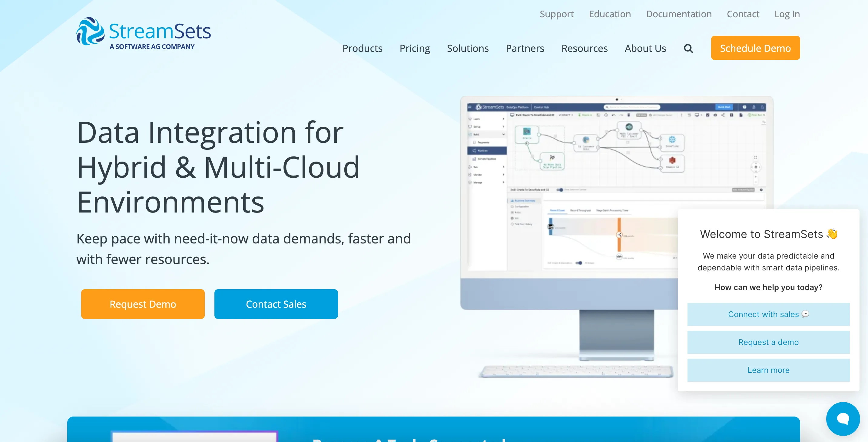868x442 pixels.
Task: Open the Partners menu
Action: coord(525,48)
